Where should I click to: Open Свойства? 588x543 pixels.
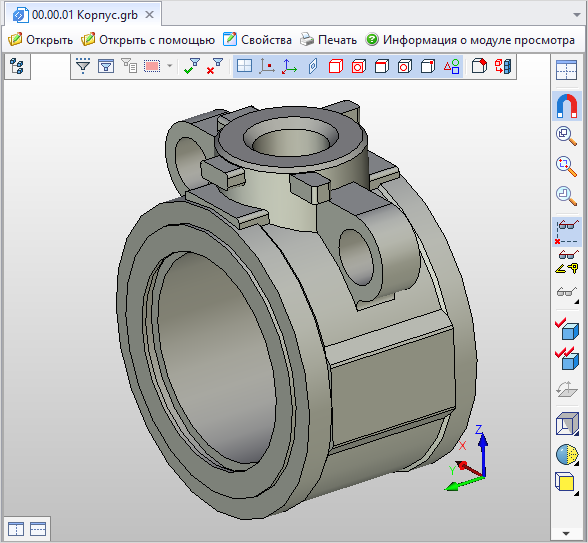(257, 39)
